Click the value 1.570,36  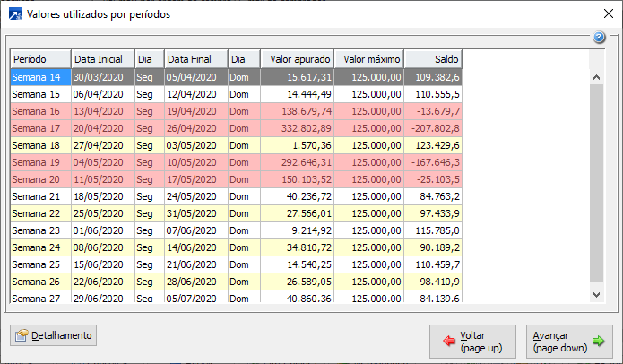312,146
